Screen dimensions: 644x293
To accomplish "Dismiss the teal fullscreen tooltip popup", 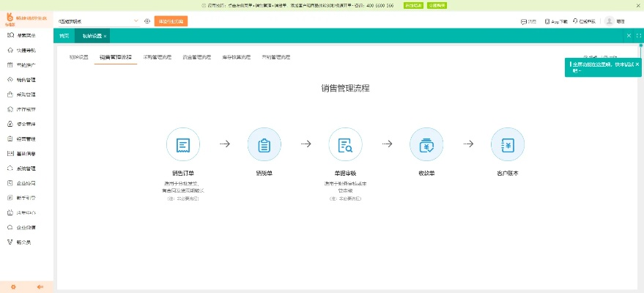I will tap(637, 64).
